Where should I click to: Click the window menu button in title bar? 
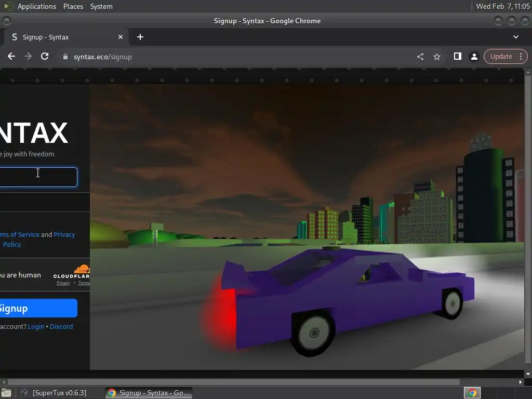pyautogui.click(x=6, y=21)
